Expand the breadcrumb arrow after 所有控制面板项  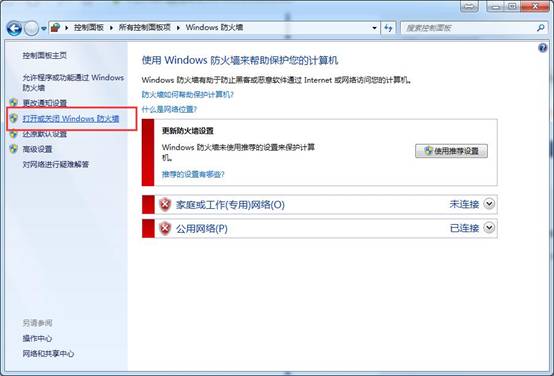point(178,28)
